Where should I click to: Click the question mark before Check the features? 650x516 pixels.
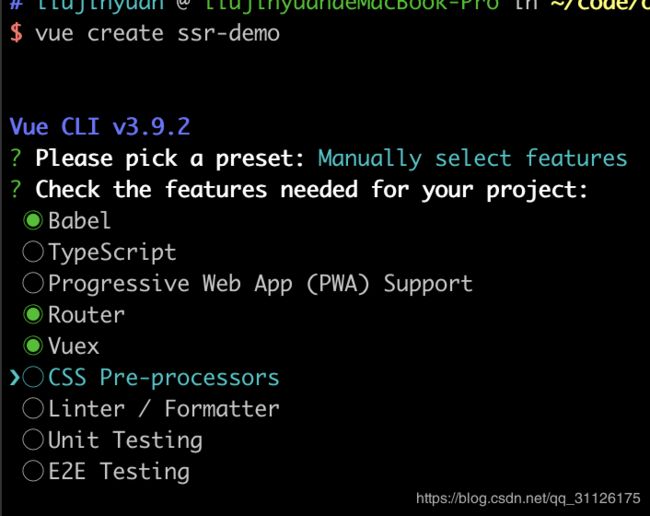pos(15,190)
